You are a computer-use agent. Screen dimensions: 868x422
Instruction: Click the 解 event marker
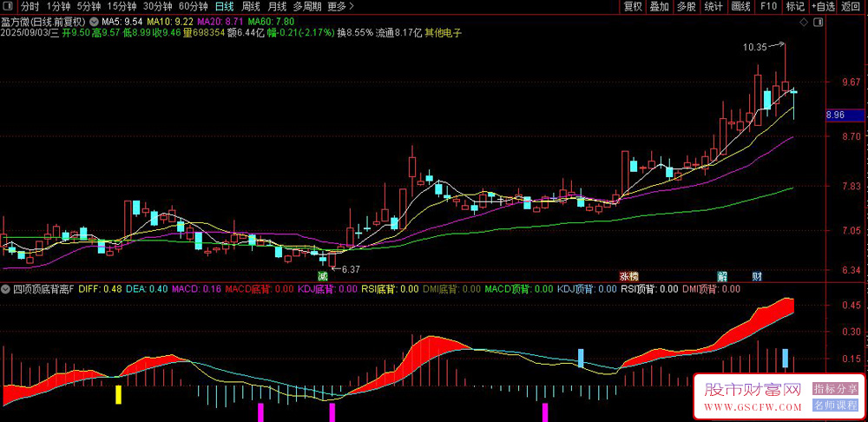[x=722, y=275]
